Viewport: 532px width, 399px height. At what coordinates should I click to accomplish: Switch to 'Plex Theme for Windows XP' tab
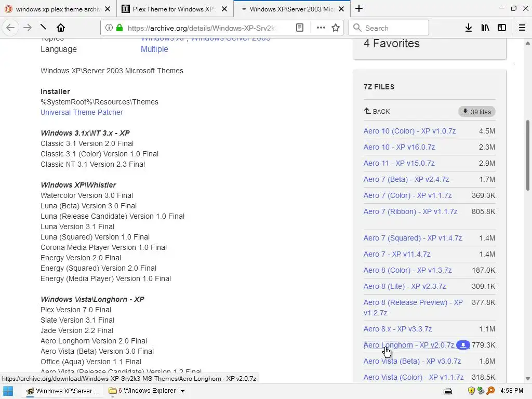click(175, 9)
